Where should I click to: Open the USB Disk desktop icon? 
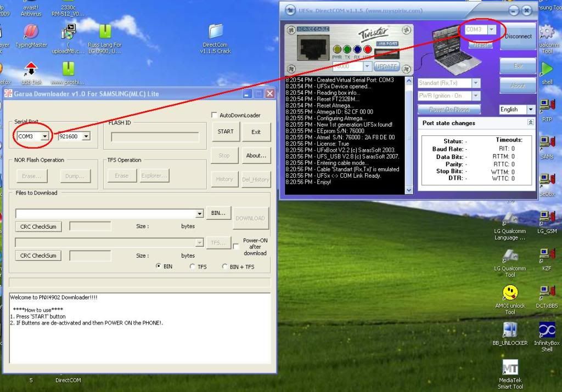click(31, 70)
